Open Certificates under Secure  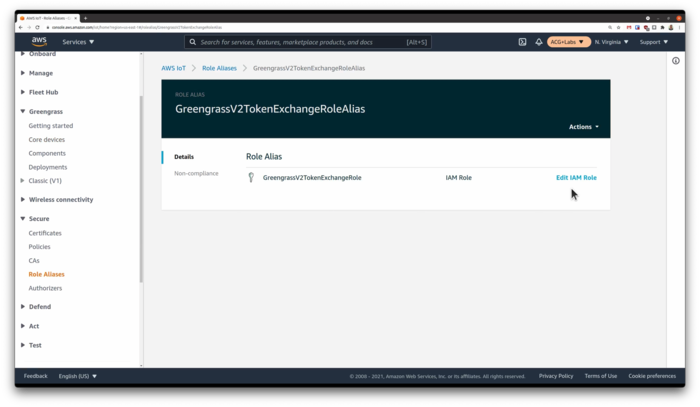coord(45,233)
